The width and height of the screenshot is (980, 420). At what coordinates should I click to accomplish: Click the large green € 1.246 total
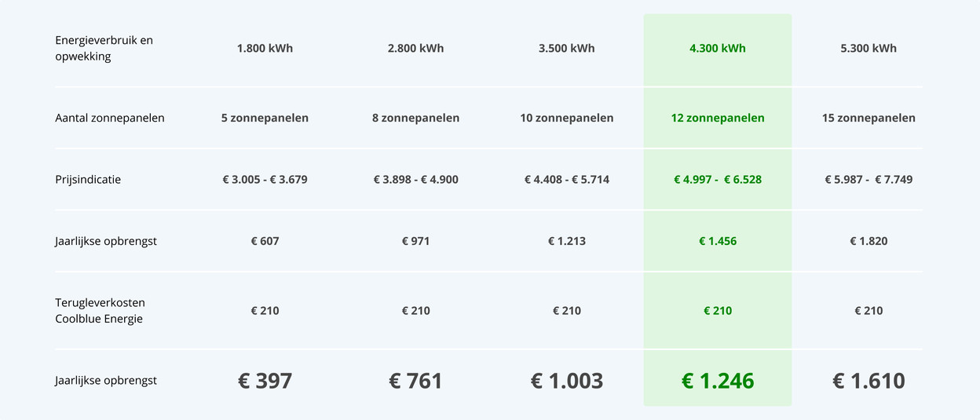coord(717,382)
